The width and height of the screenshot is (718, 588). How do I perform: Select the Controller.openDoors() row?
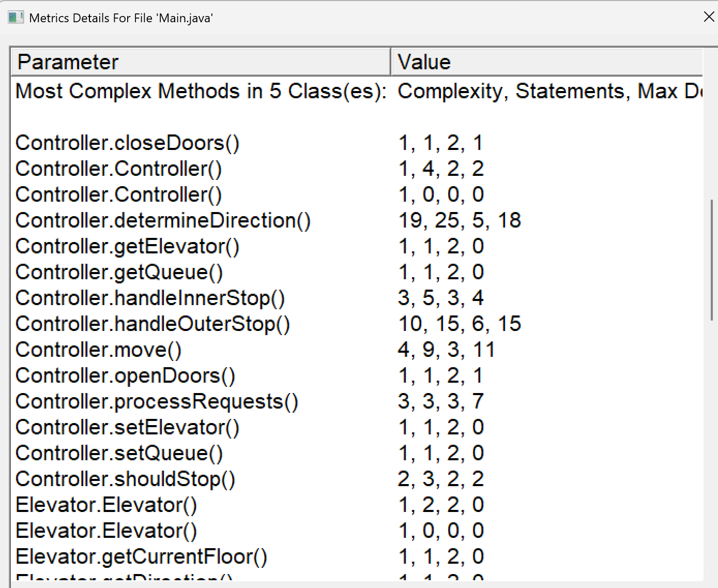click(x=126, y=376)
